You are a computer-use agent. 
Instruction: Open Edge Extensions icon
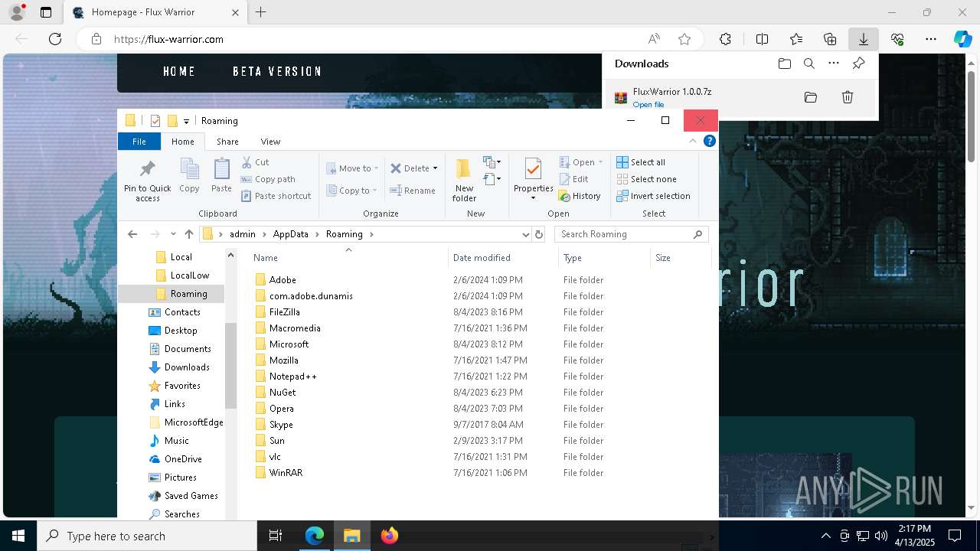pos(725,39)
